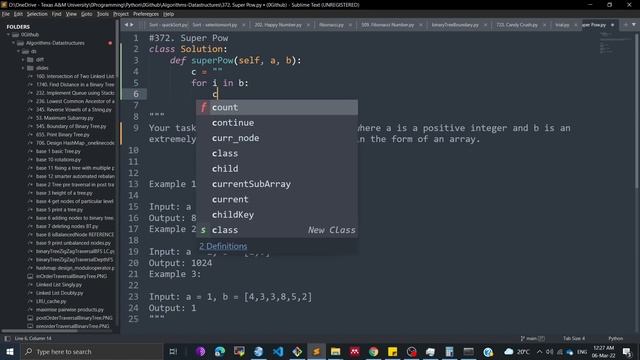This screenshot has height=360, width=640.
Task: Open the Selection menu
Action: (x=37, y=14)
